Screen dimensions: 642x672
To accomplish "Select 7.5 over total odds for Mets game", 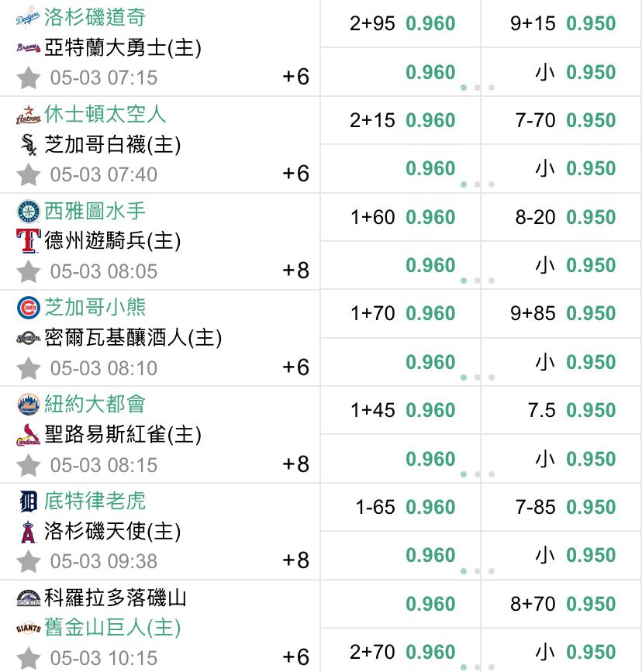I will pos(561,411).
